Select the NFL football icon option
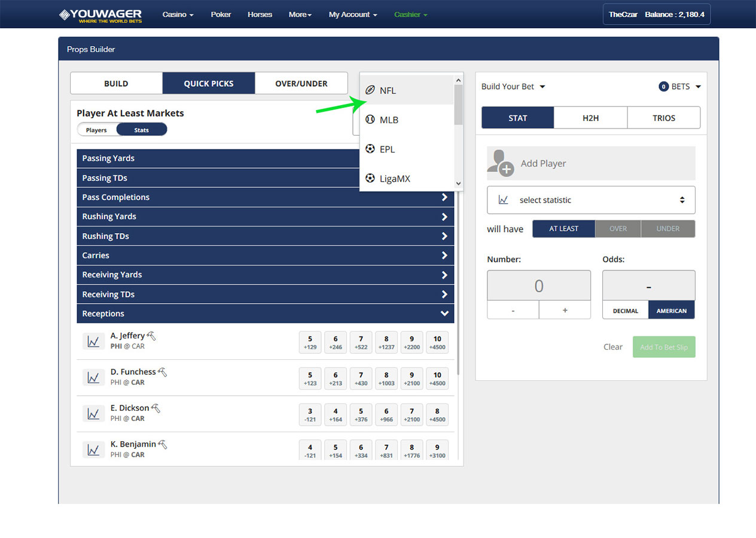Image resolution: width=756 pixels, height=538 pixels. click(370, 91)
